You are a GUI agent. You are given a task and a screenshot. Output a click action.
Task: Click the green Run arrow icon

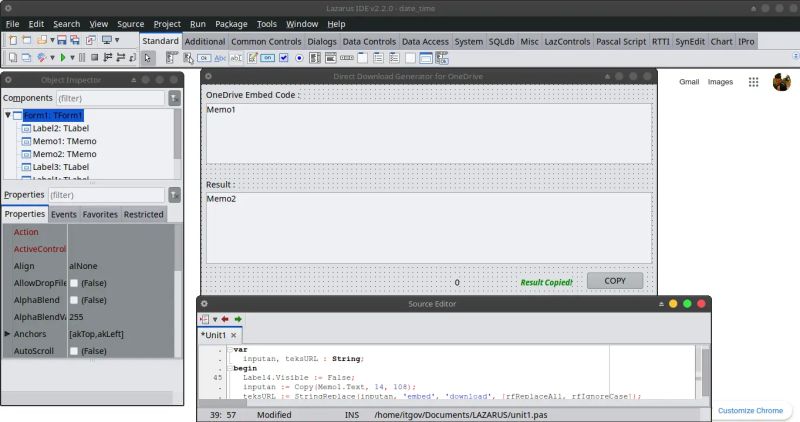point(63,58)
